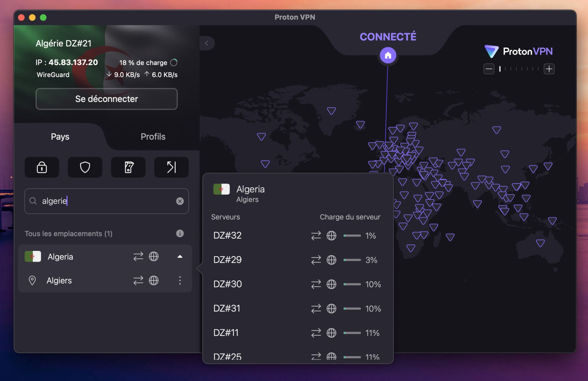The image size is (588, 381).
Task: Click the globe icon on the DZ#31 row
Action: (331, 308)
